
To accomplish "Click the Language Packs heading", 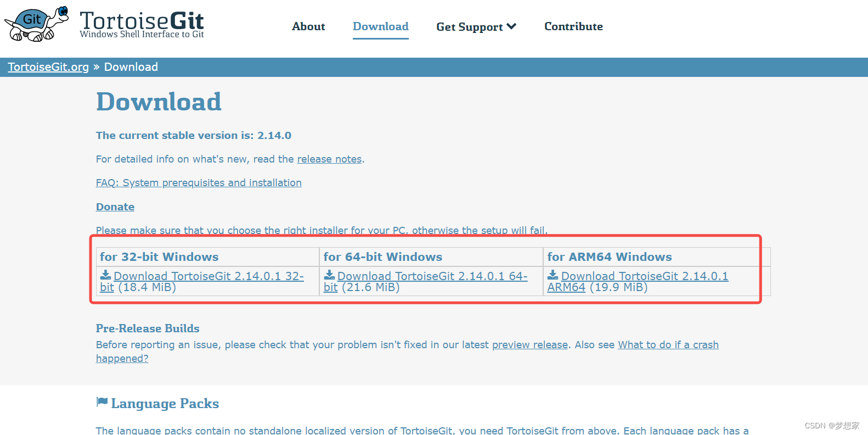I will pos(165,404).
